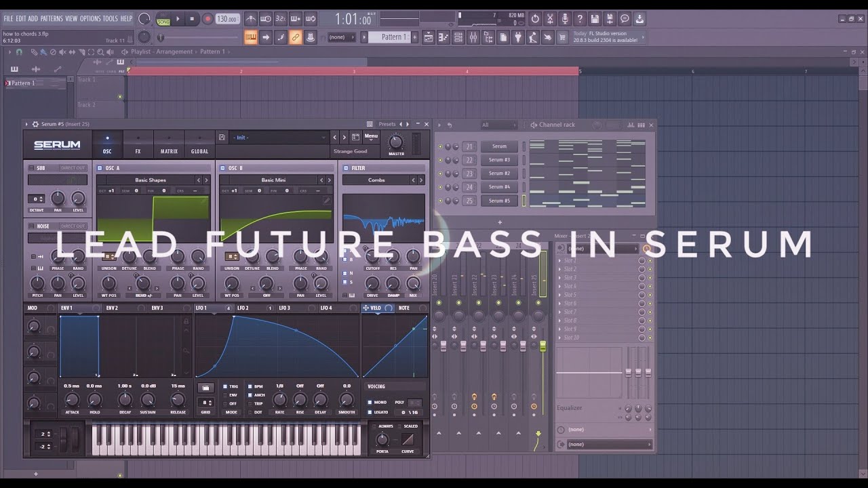The width and height of the screenshot is (868, 488).
Task: Open Serum Menu dropdown
Action: click(371, 136)
